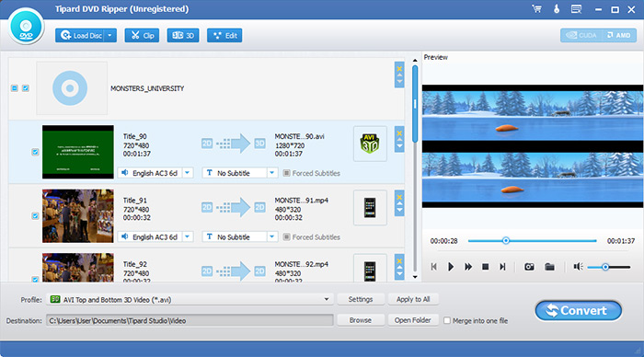The height and width of the screenshot is (357, 644).
Task: Enable Merge into one file
Action: pyautogui.click(x=447, y=320)
